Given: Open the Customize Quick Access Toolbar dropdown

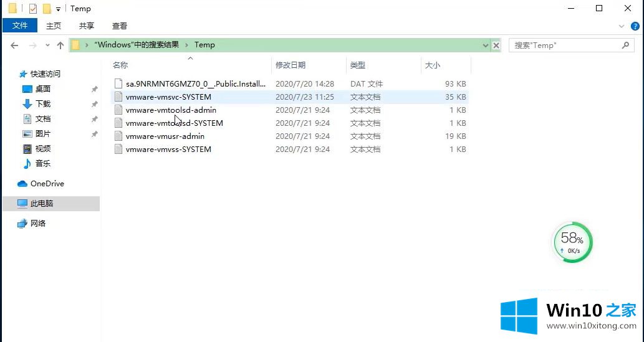Looking at the screenshot, I should (59, 9).
